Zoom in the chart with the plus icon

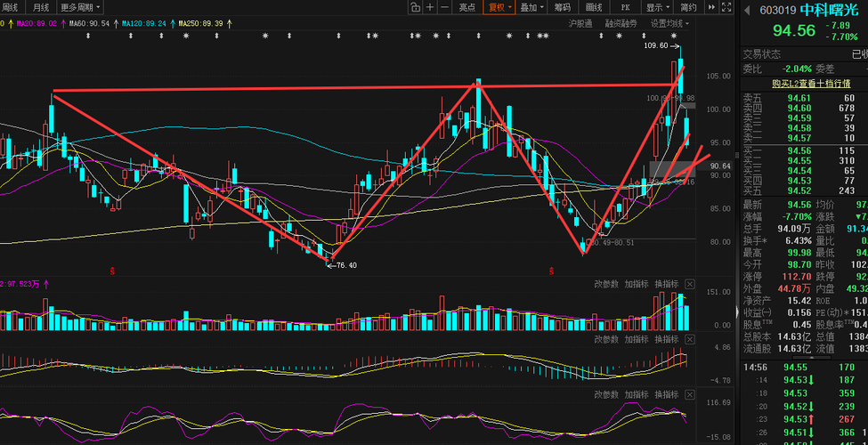click(x=430, y=7)
